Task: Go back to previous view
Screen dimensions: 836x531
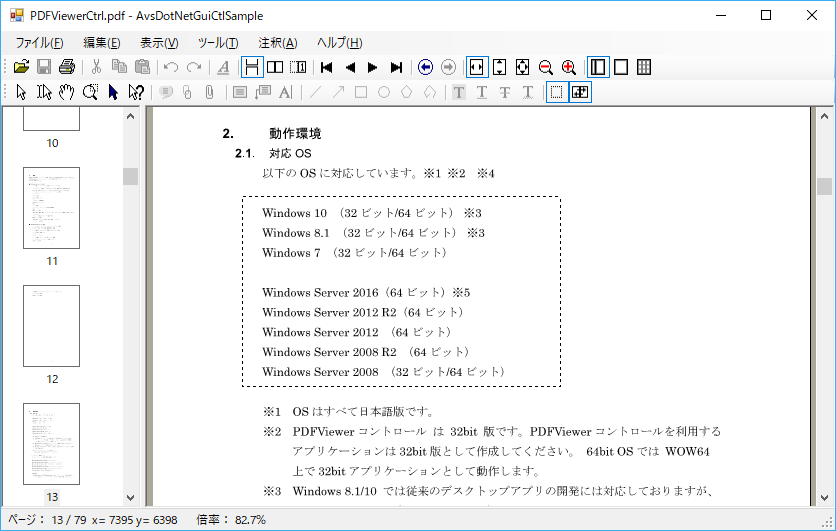Action: (425, 67)
